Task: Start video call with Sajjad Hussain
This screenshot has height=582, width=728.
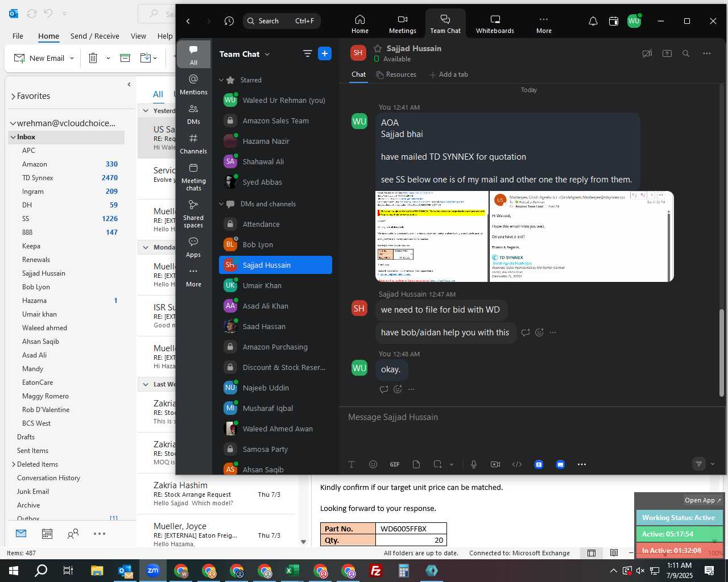Action: pos(647,53)
